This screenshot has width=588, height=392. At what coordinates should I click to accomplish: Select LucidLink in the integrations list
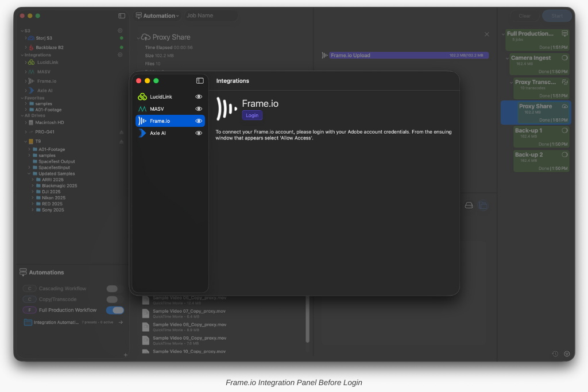click(161, 97)
